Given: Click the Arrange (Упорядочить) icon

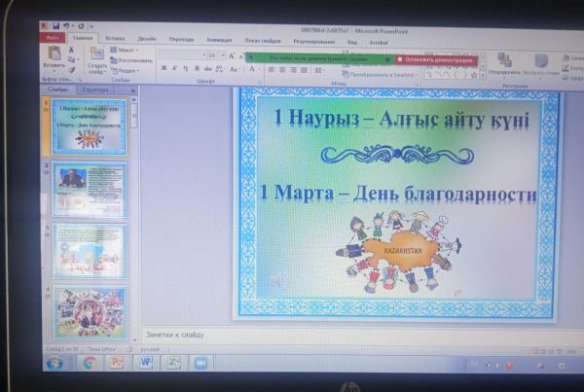Looking at the screenshot, I should tap(504, 59).
